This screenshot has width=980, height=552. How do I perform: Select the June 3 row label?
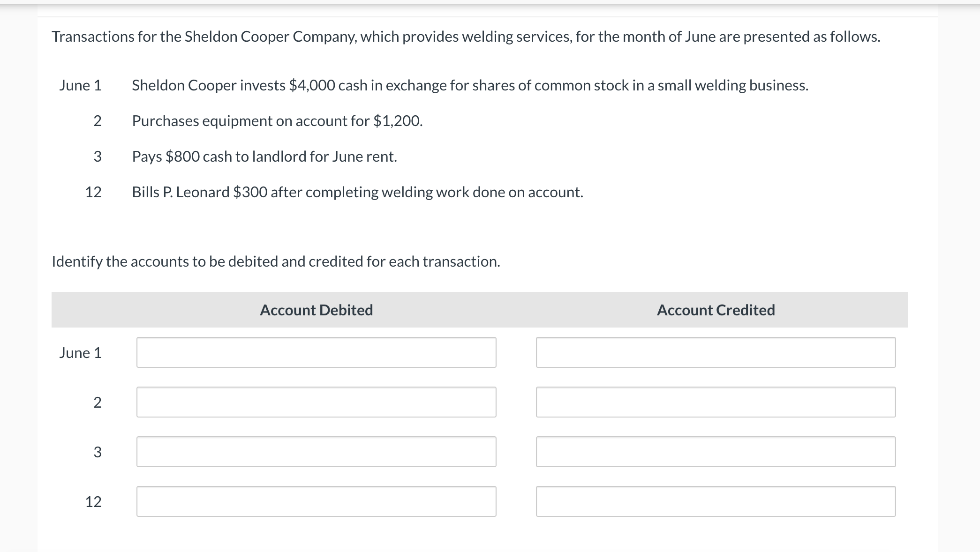coord(98,452)
